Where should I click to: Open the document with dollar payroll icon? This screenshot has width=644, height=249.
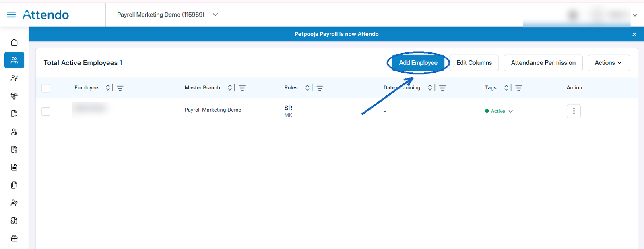14,149
